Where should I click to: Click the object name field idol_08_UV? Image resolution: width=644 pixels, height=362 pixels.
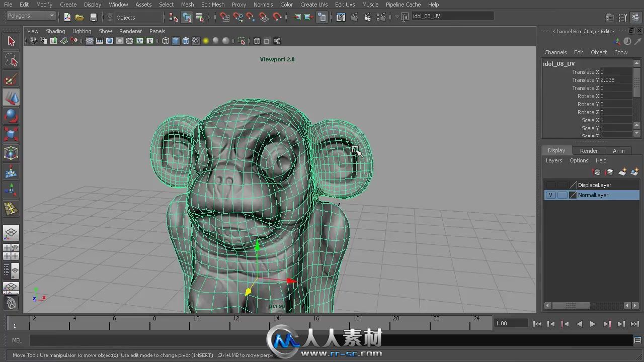(x=452, y=16)
